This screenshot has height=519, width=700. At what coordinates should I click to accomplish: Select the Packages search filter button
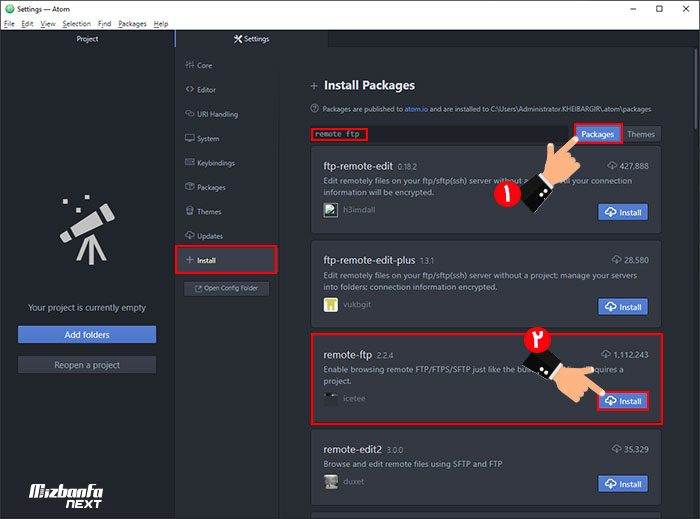click(597, 134)
